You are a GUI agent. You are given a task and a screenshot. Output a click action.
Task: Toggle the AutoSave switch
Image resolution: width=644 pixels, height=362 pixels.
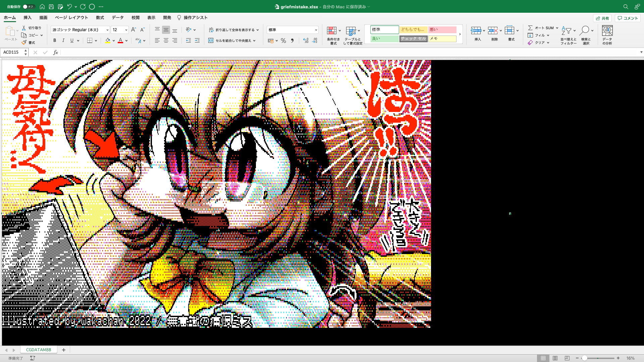tap(29, 7)
